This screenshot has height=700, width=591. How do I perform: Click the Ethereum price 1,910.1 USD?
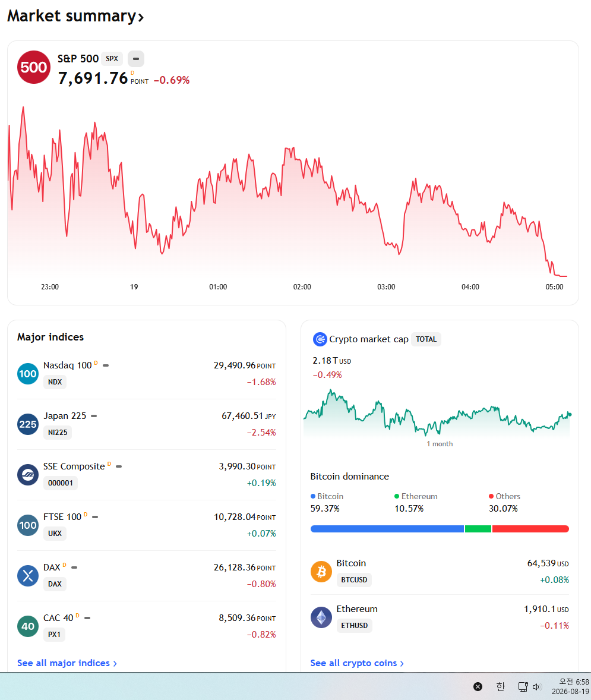(546, 609)
